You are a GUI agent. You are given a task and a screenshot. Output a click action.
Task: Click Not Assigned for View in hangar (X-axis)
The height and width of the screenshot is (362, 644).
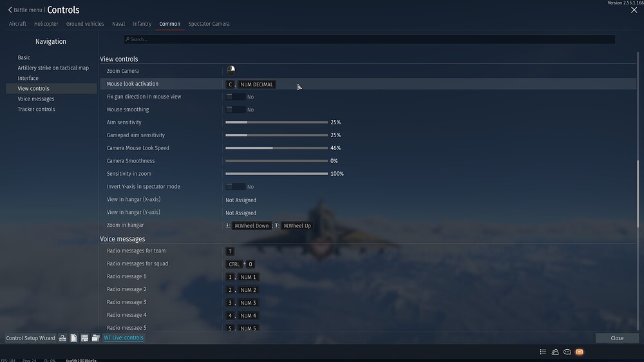click(x=241, y=200)
